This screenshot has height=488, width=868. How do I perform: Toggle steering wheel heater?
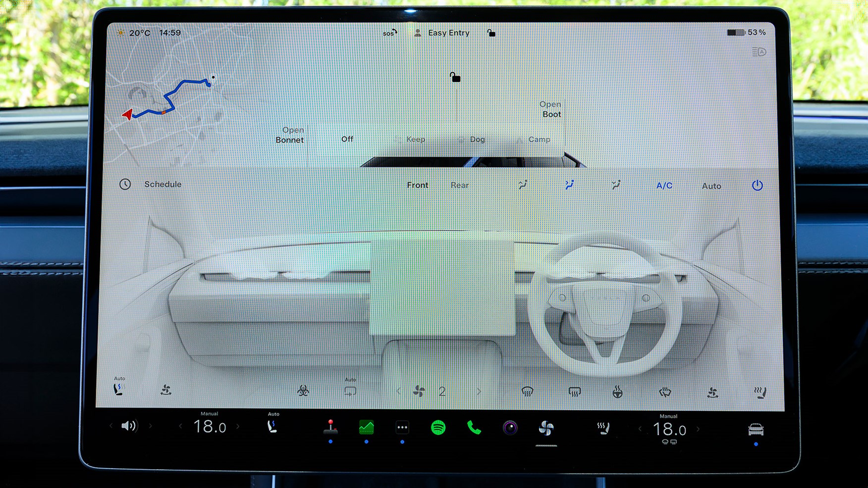click(617, 392)
